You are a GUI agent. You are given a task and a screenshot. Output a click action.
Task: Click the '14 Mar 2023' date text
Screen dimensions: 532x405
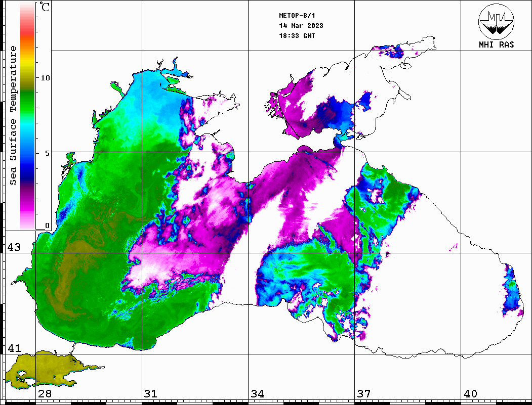pos(301,26)
